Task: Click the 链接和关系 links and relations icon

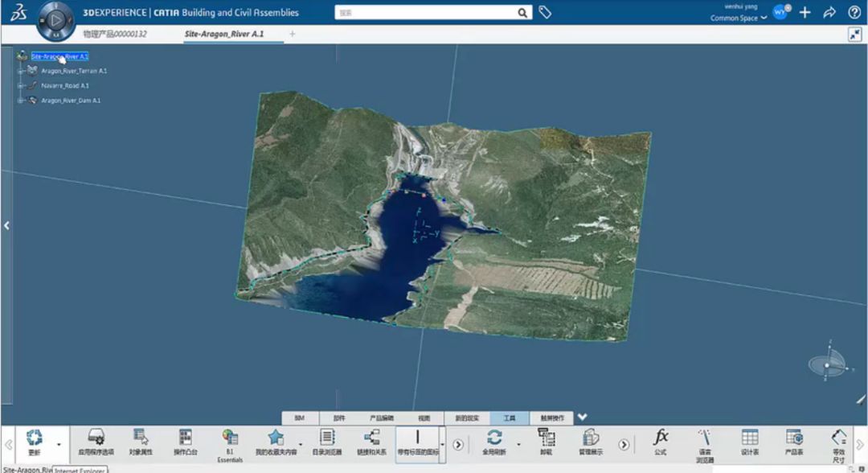Action: 371,438
